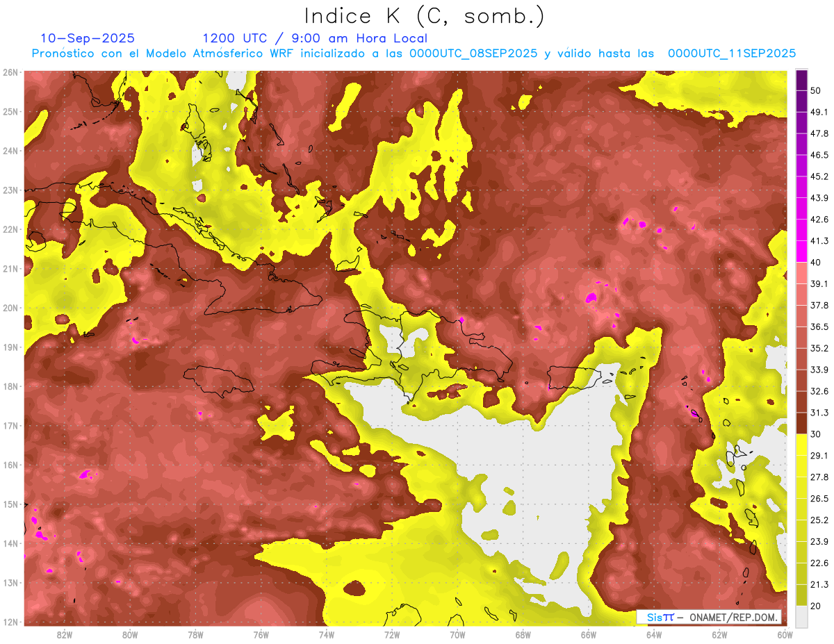Click the color bar value '25.2'
This screenshot has height=644, width=834.
819,520
